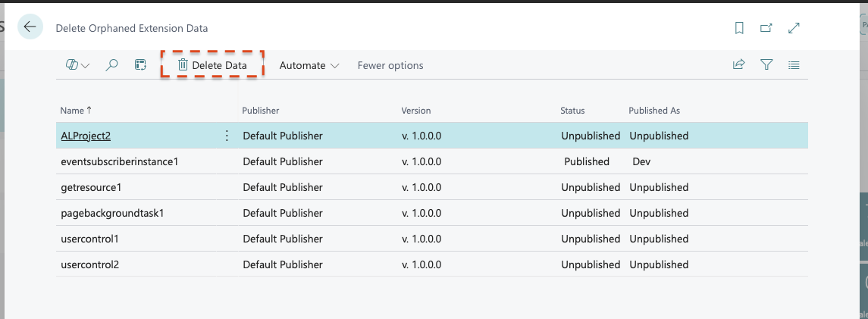This screenshot has height=319, width=868.
Task: Open page in new window icon
Action: (766, 28)
